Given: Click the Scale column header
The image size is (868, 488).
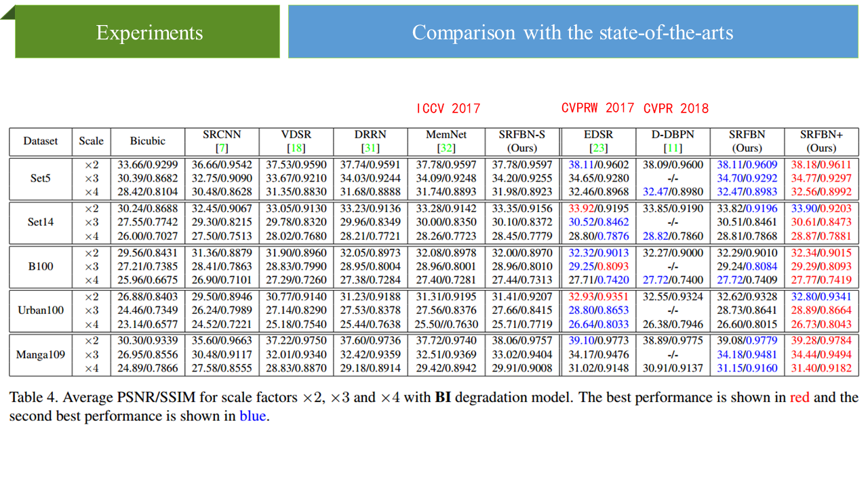Looking at the screenshot, I should pyautogui.click(x=91, y=141).
